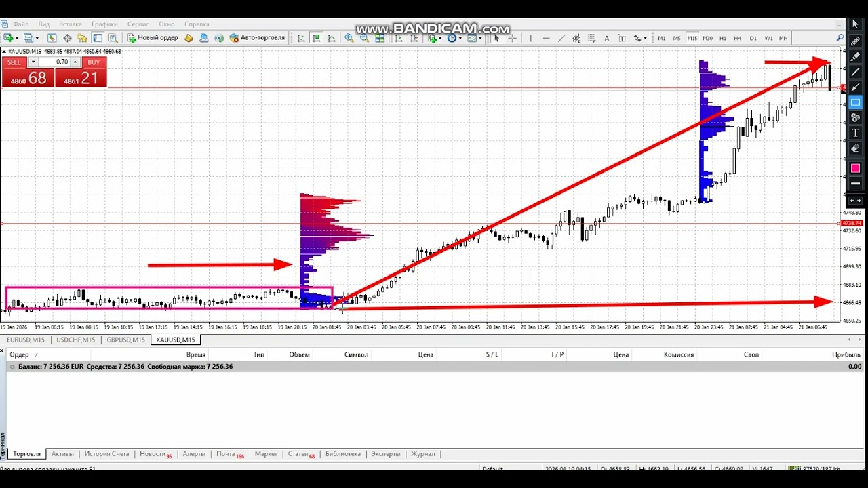The image size is (868, 488).
Task: Open the Вставка menu
Action: [71, 24]
